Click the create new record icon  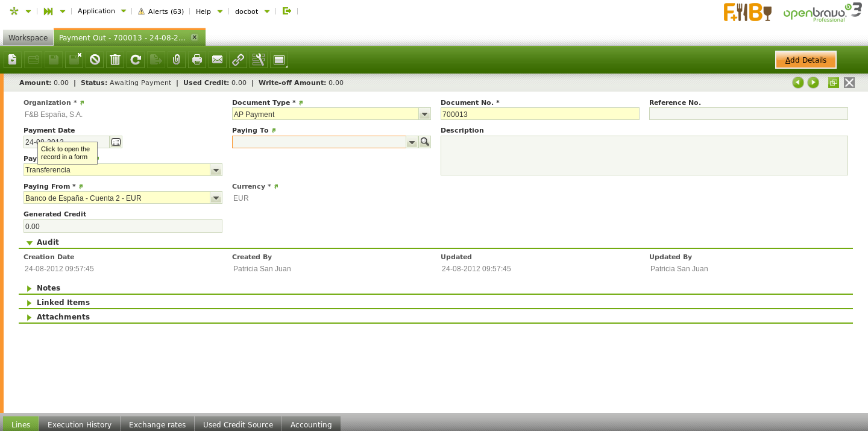point(13,60)
